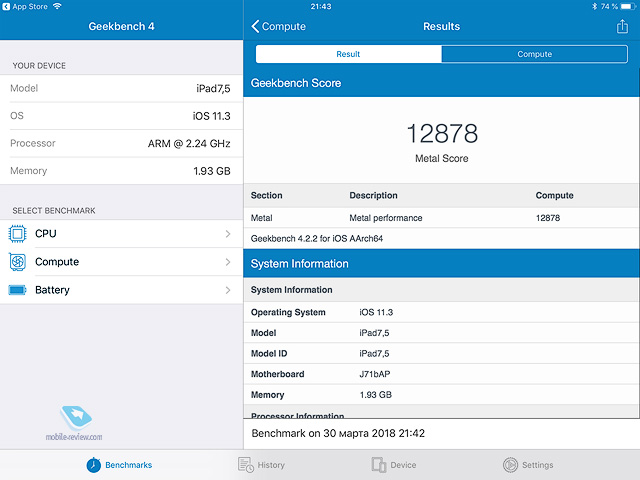Tap the Geekbench Score section header

tap(442, 83)
